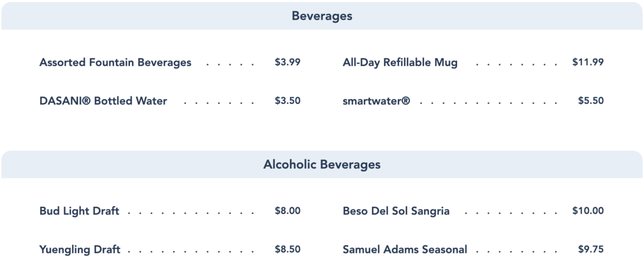Click the $3.50 bottled water price

[x=287, y=100]
